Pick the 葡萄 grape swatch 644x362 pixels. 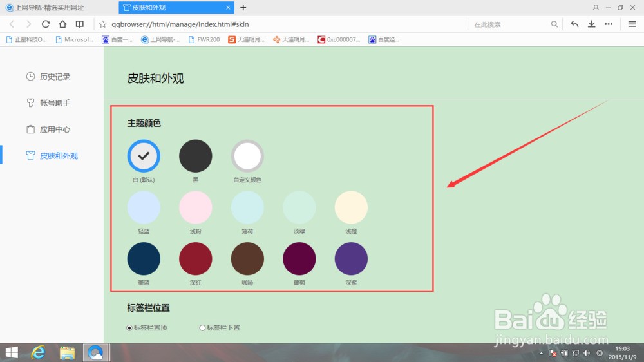(x=299, y=258)
